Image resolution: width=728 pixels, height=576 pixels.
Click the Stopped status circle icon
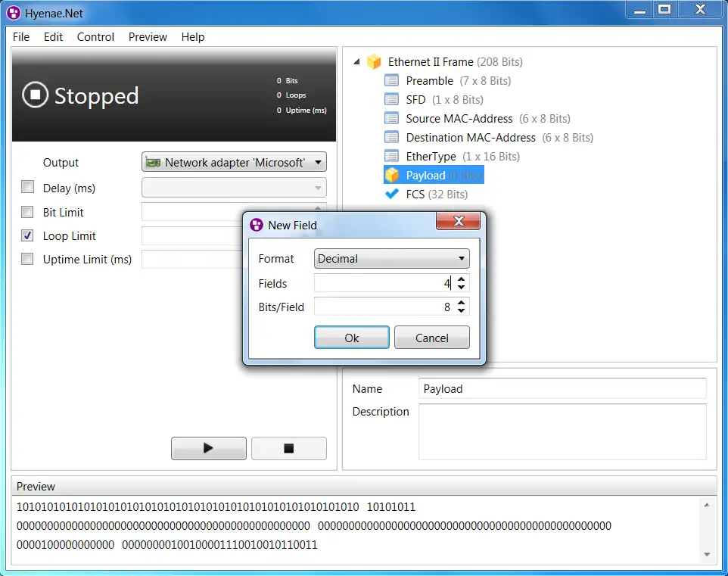coord(35,95)
